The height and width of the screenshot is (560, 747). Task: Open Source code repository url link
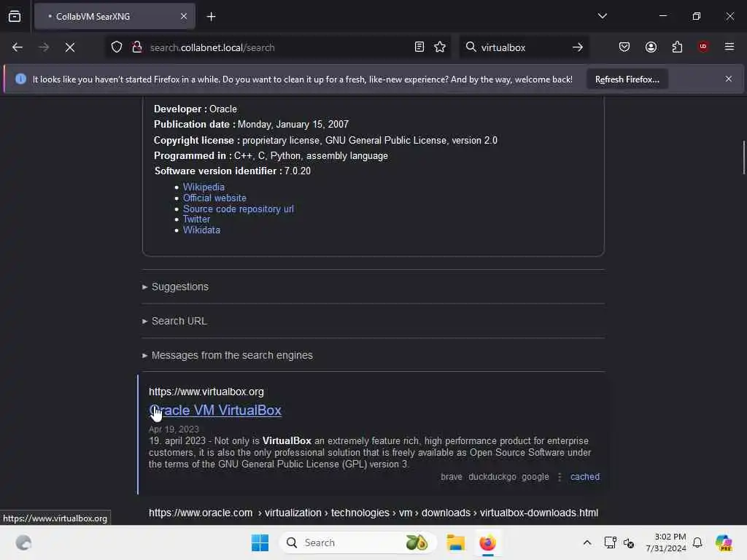(x=239, y=209)
